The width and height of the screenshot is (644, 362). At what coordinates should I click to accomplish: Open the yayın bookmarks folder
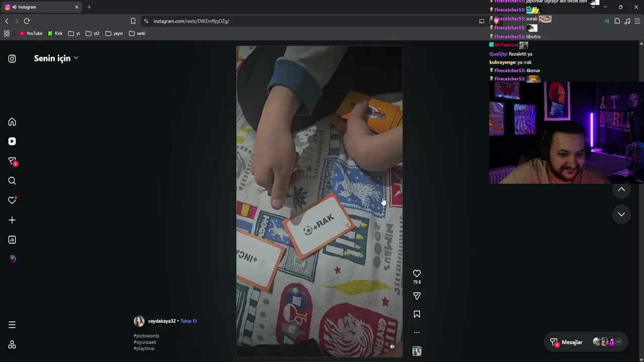coord(114,34)
